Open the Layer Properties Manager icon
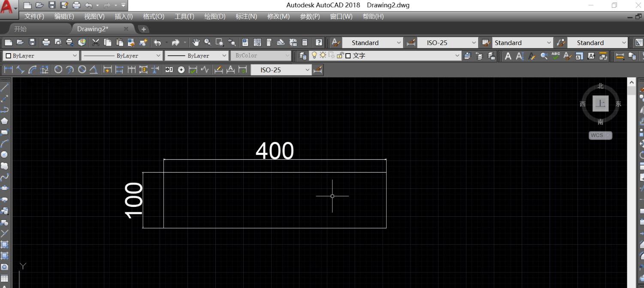This screenshot has height=288, width=644. pos(303,56)
